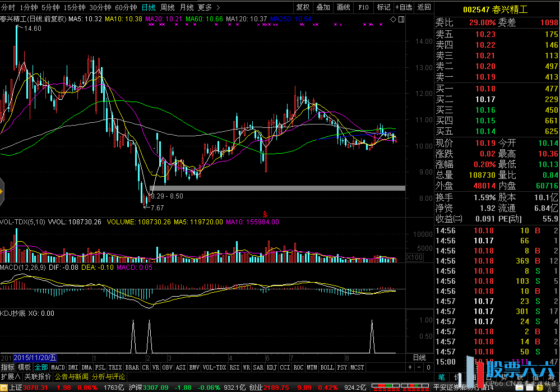Switch indicator to SAR
The image size is (560, 392).
click(258, 367)
